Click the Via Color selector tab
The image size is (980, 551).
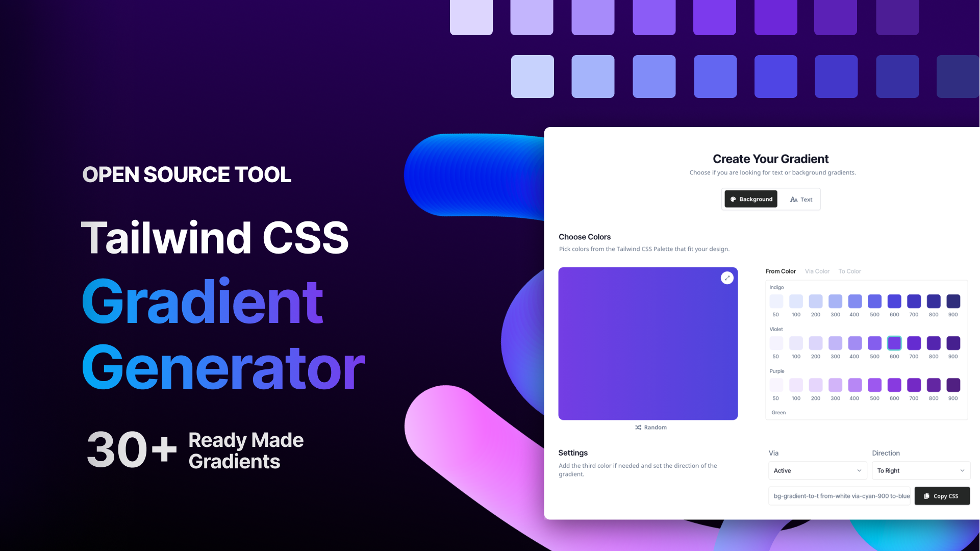pos(817,270)
